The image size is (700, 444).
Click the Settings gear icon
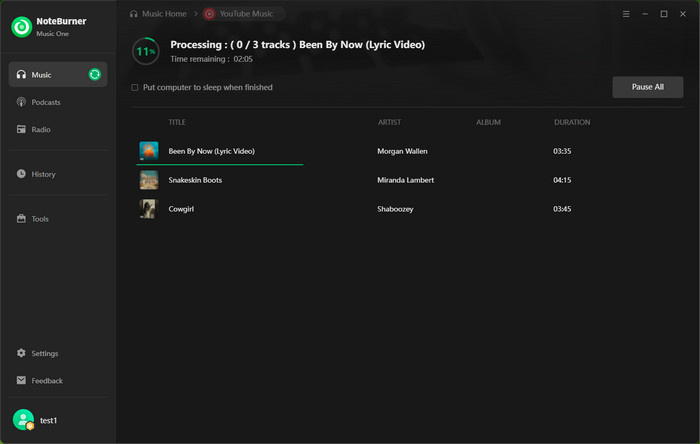(x=21, y=353)
